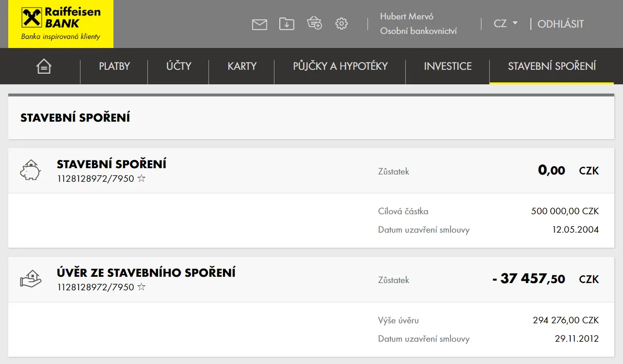This screenshot has width=623, height=364.
Task: Select the Karty menu item
Action: (x=242, y=66)
